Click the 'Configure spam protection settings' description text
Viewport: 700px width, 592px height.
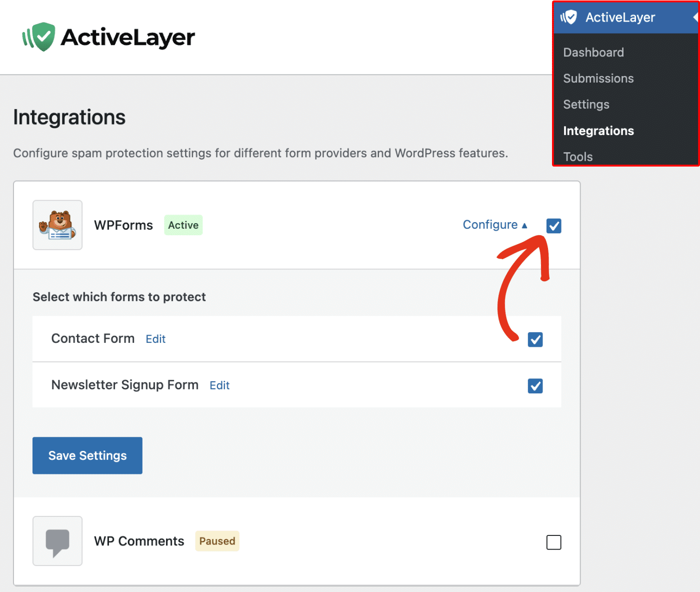[260, 153]
